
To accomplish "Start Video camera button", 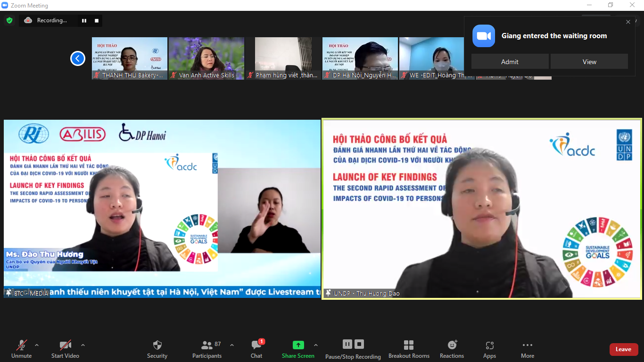I will pos(65,349).
